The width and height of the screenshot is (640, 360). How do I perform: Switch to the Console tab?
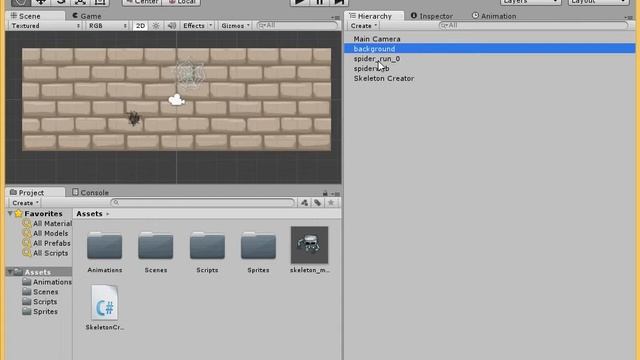click(90, 192)
